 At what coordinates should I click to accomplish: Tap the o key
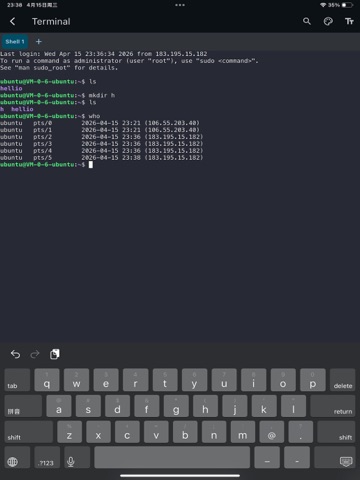pyautogui.click(x=283, y=379)
